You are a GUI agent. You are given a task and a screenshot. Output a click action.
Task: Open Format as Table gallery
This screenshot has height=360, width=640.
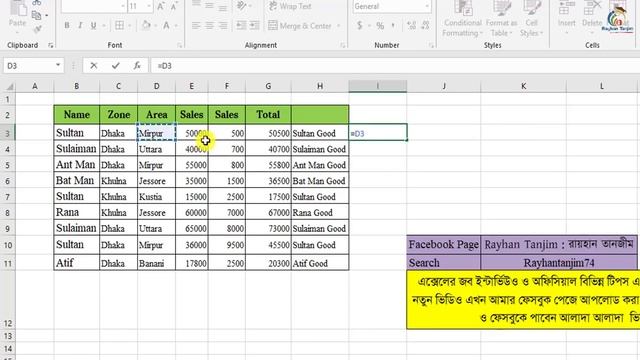click(x=501, y=18)
